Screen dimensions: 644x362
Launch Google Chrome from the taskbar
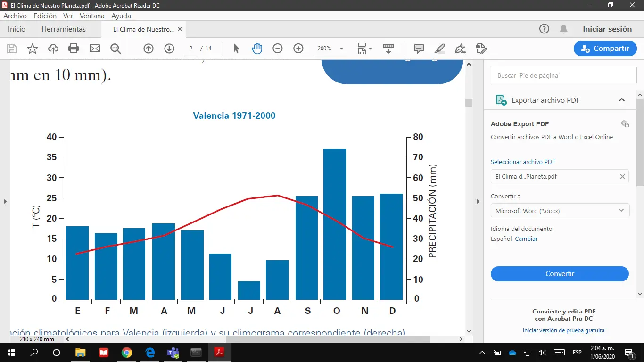pos(126,352)
